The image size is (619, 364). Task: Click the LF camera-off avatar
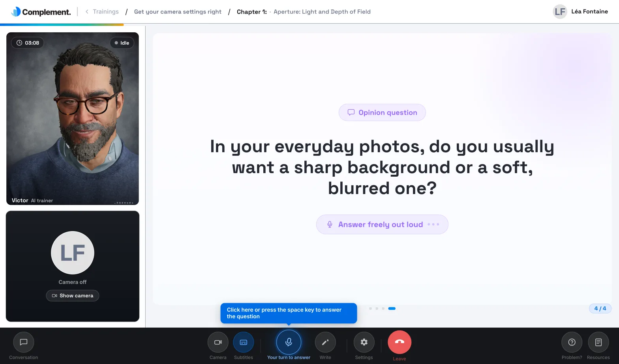(x=73, y=253)
